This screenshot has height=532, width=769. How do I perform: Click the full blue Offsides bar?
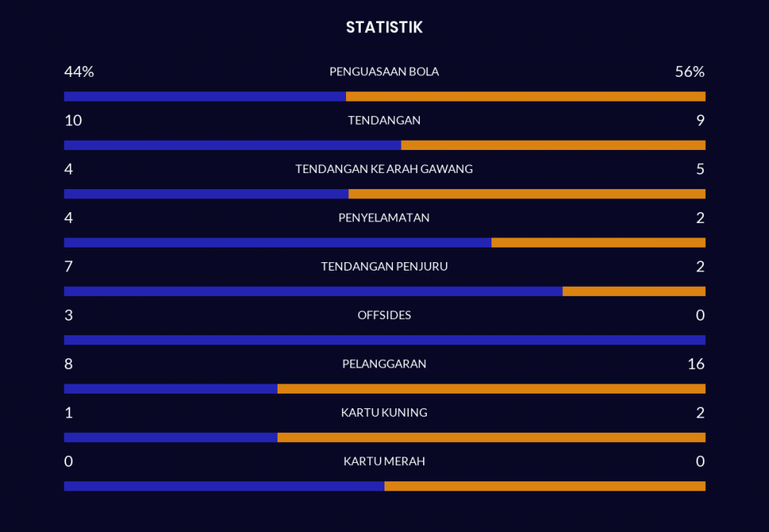384,340
